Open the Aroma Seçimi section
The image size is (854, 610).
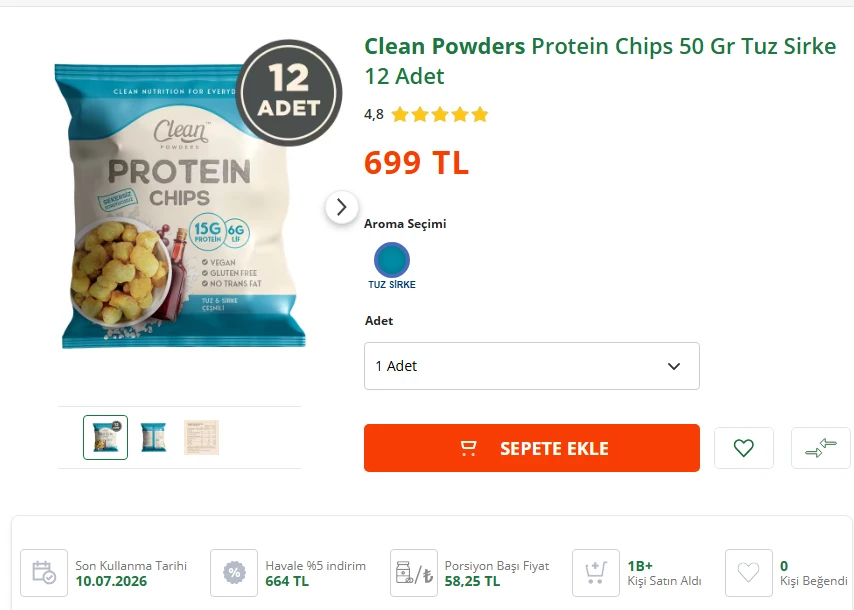(406, 223)
